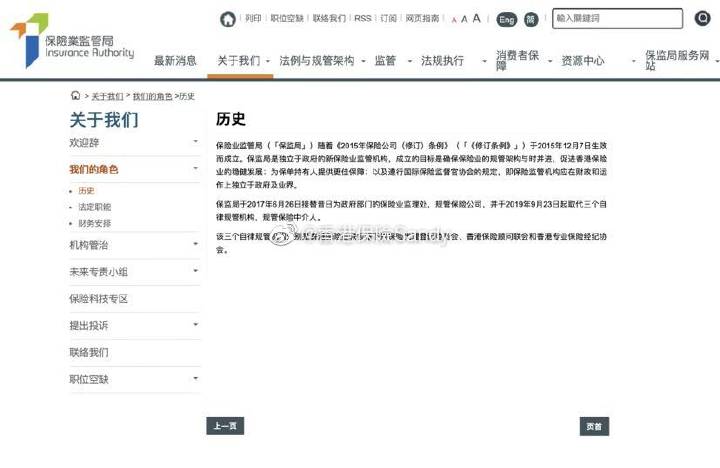Open sidebar item 机构管治

pos(89,245)
